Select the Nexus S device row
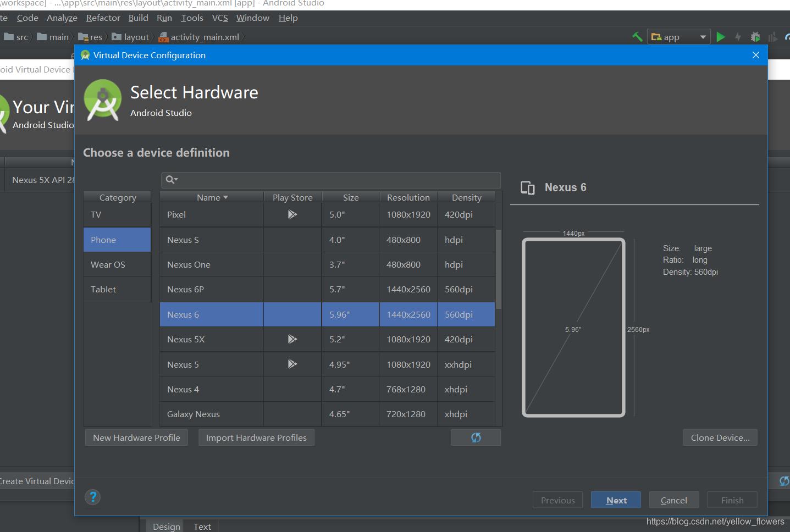 (x=328, y=240)
